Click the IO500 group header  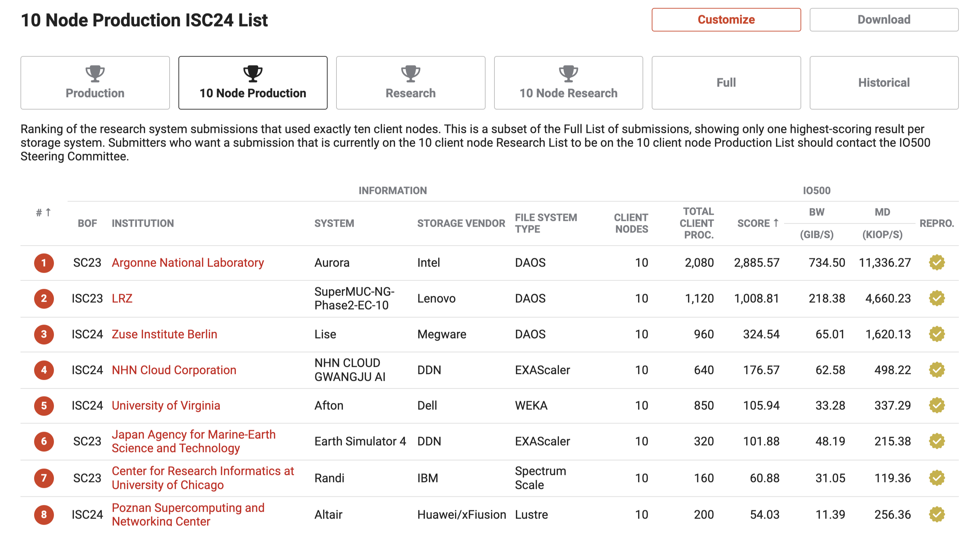pos(817,191)
